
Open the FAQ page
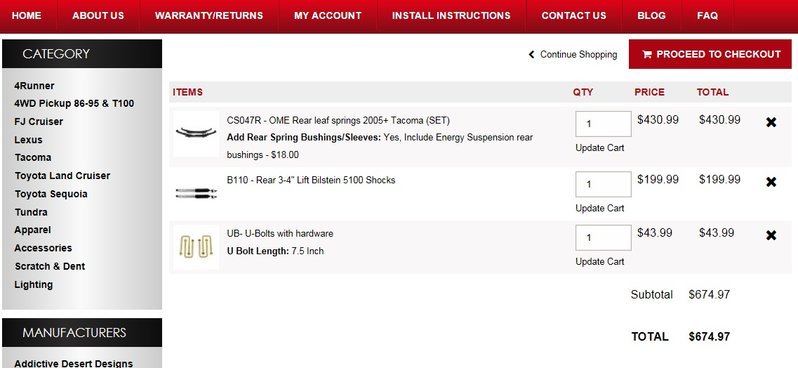[x=707, y=16]
